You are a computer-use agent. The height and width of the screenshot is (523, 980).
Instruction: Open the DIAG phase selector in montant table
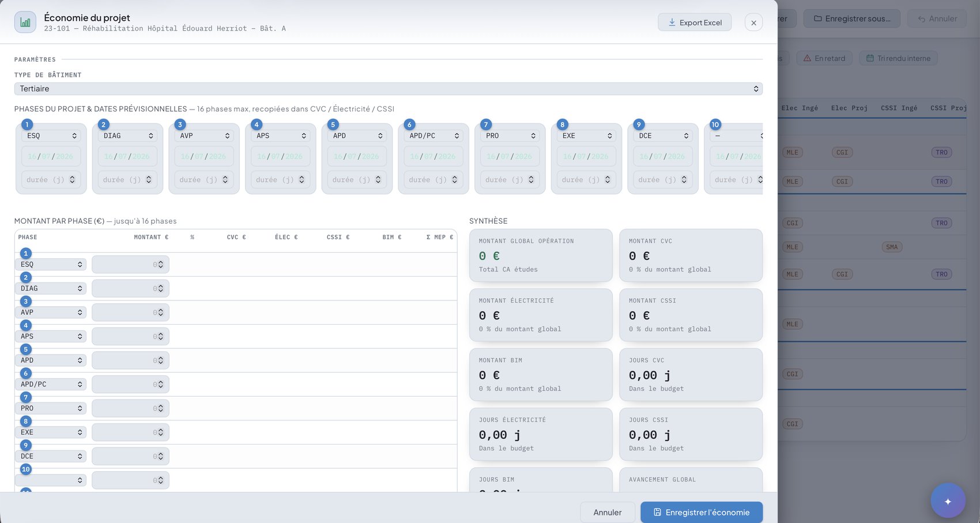tap(51, 288)
